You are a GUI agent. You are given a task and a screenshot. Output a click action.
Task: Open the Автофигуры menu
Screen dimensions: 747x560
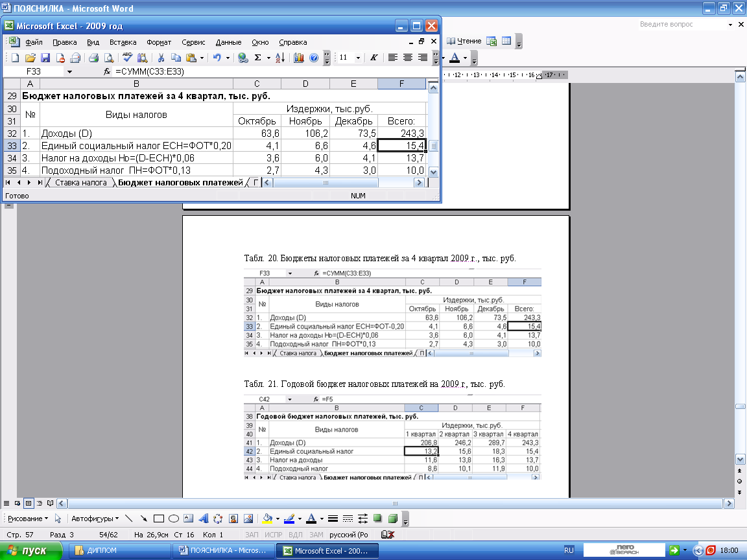pyautogui.click(x=95, y=519)
